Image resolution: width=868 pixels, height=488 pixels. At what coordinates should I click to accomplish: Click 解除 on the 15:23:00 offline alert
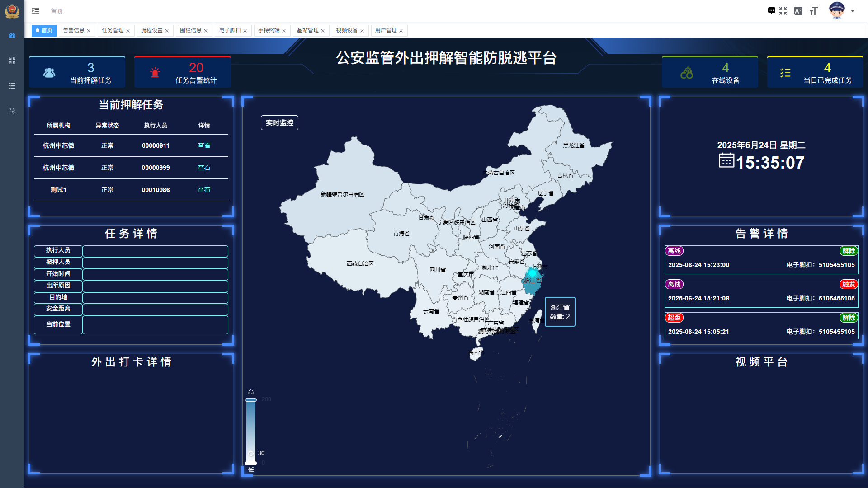[x=848, y=251]
